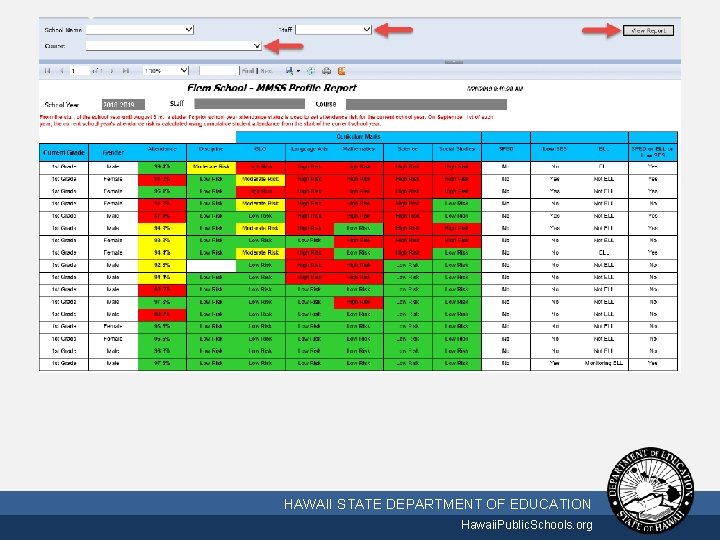Click the current page number field
The height and width of the screenshot is (540, 720).
[x=79, y=71]
